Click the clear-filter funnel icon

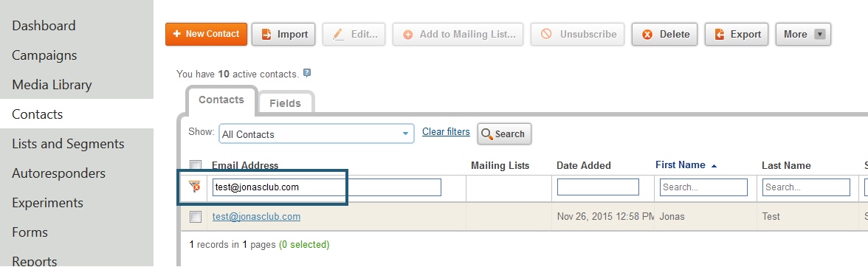pyautogui.click(x=194, y=187)
